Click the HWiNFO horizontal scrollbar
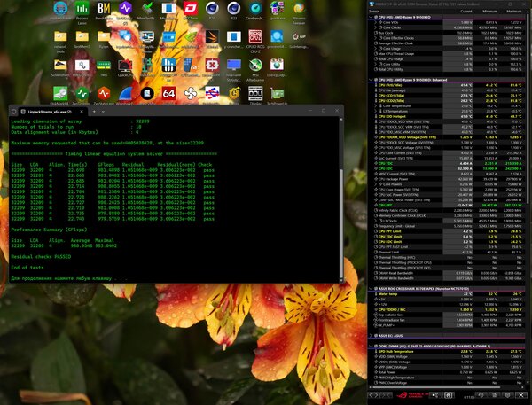Viewport: 532px width, 405px height. (x=436, y=387)
